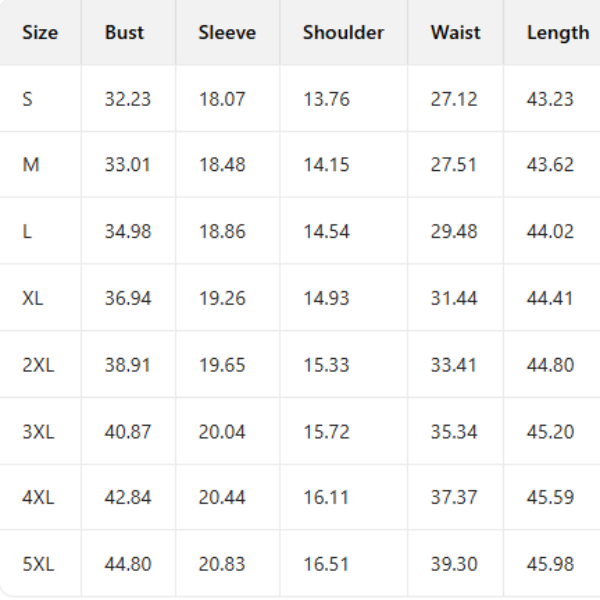This screenshot has height=600, width=600.
Task: Click the Size column header
Action: click(40, 32)
